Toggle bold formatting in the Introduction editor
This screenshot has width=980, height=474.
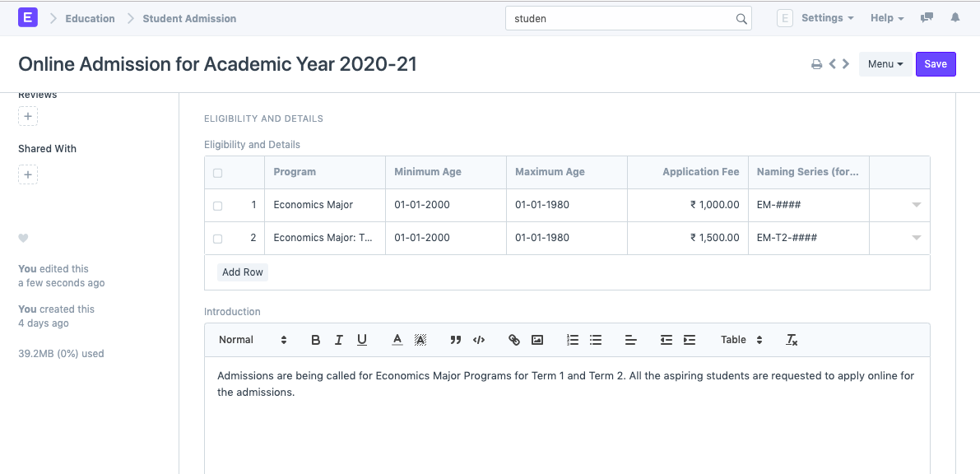[315, 339]
